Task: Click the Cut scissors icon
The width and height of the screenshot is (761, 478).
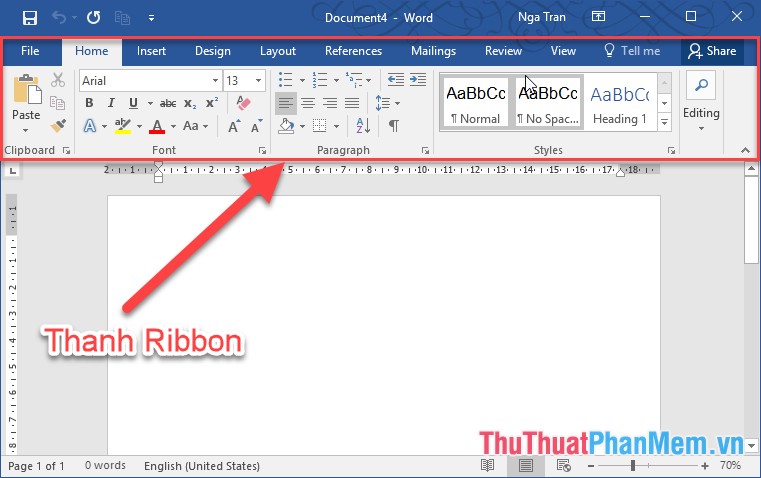Action: click(58, 80)
